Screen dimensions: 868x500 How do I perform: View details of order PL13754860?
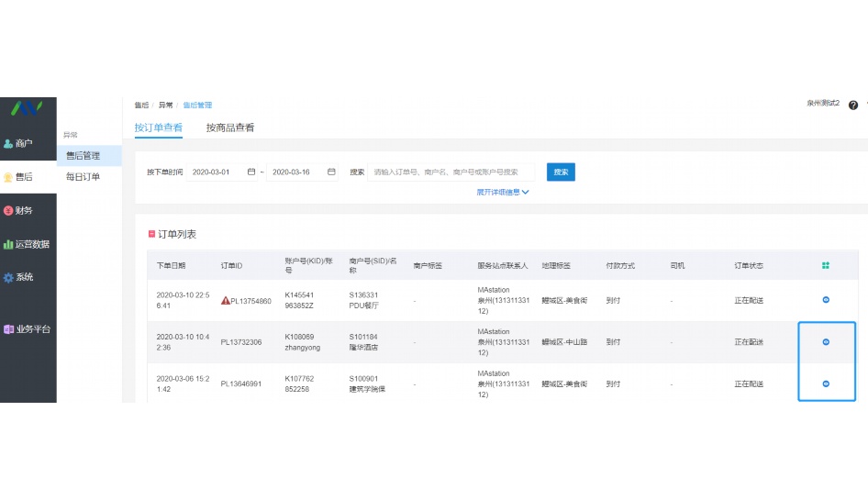click(826, 300)
